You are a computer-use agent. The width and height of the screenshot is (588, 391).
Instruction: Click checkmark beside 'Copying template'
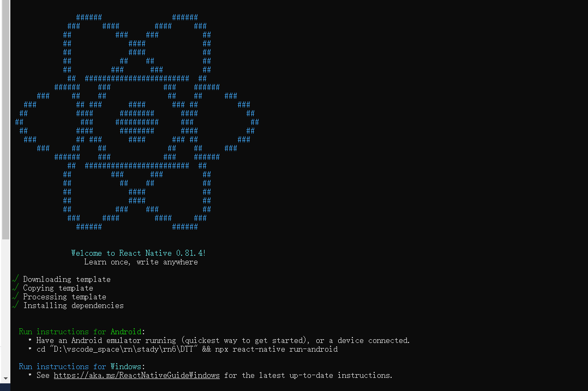pos(15,287)
